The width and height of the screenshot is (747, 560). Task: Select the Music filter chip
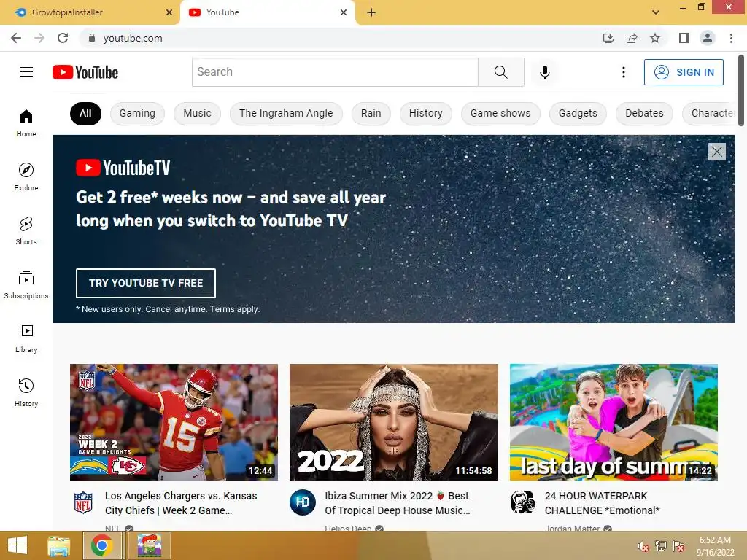[x=197, y=113]
